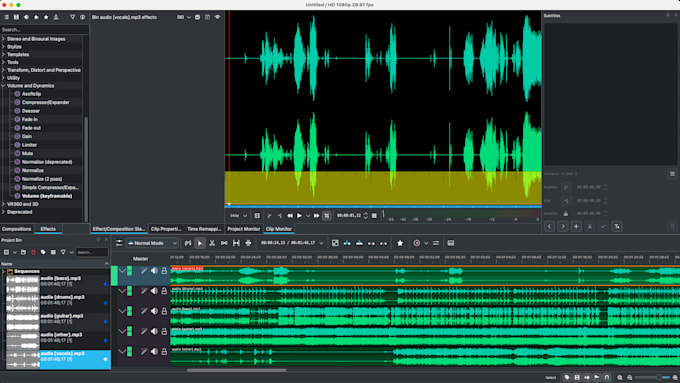Toggle effect stack enabled eye icon
This screenshot has width=680, height=383.
click(218, 17)
